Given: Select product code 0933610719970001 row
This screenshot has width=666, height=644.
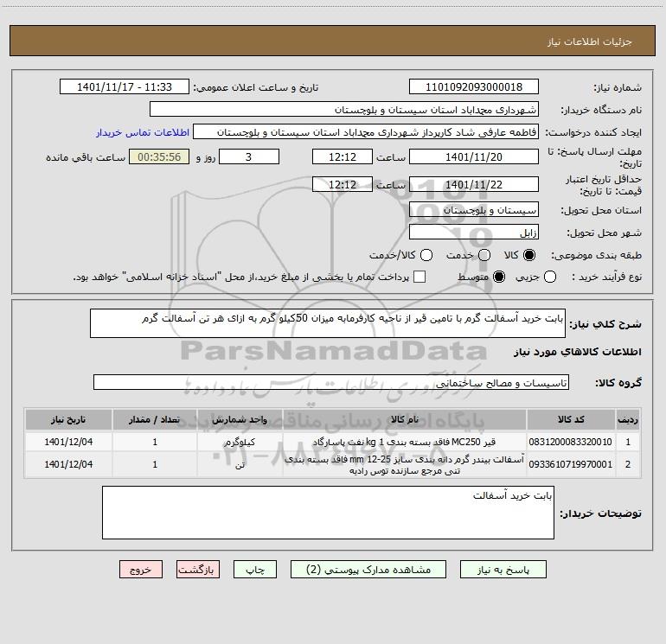Looking at the screenshot, I should click(333, 465).
